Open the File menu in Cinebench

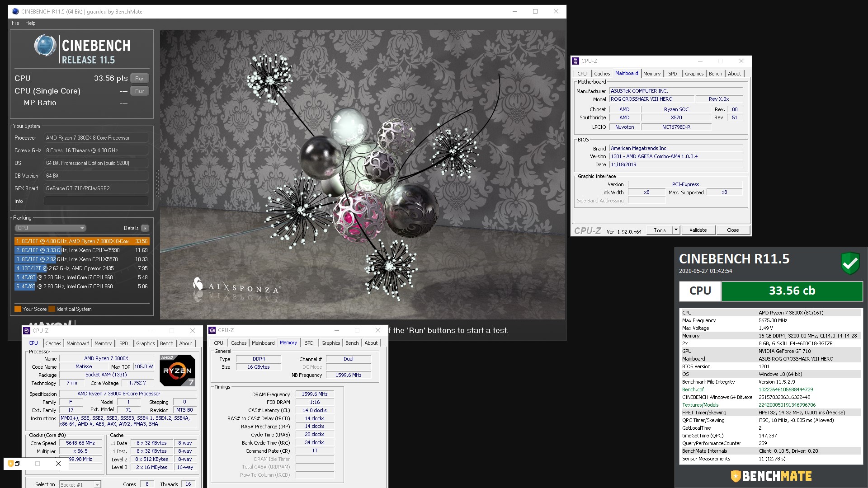tap(15, 23)
